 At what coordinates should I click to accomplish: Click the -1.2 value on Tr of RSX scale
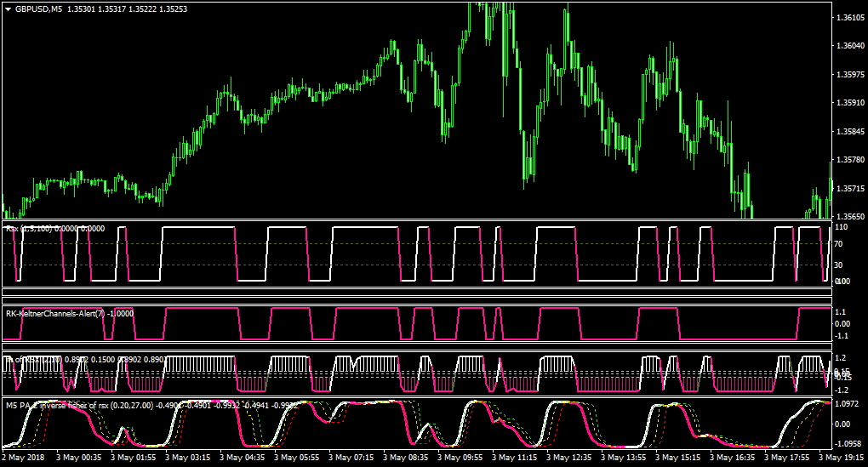point(842,390)
